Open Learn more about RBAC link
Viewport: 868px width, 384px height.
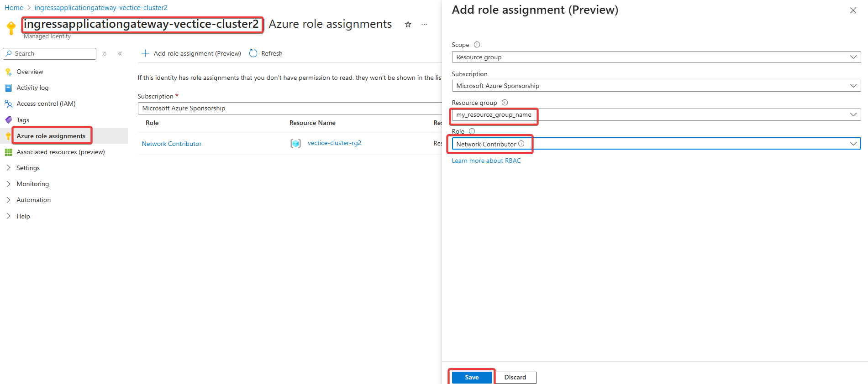pos(486,161)
